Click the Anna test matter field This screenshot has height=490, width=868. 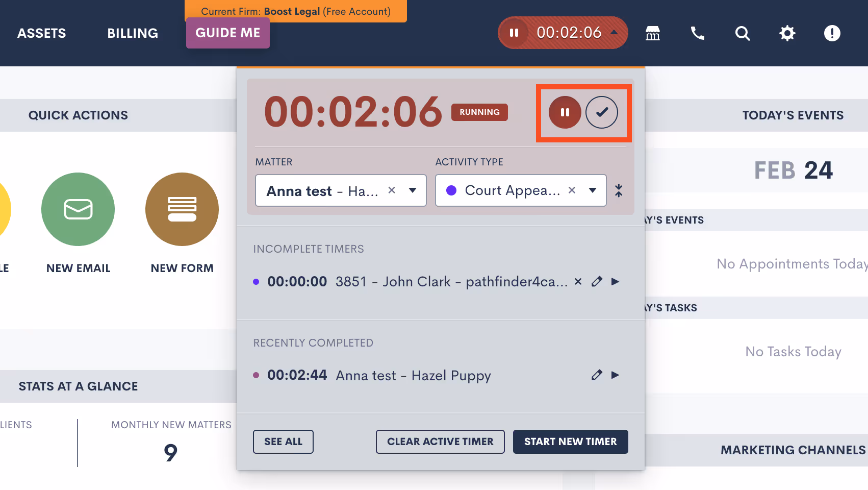pyautogui.click(x=341, y=190)
